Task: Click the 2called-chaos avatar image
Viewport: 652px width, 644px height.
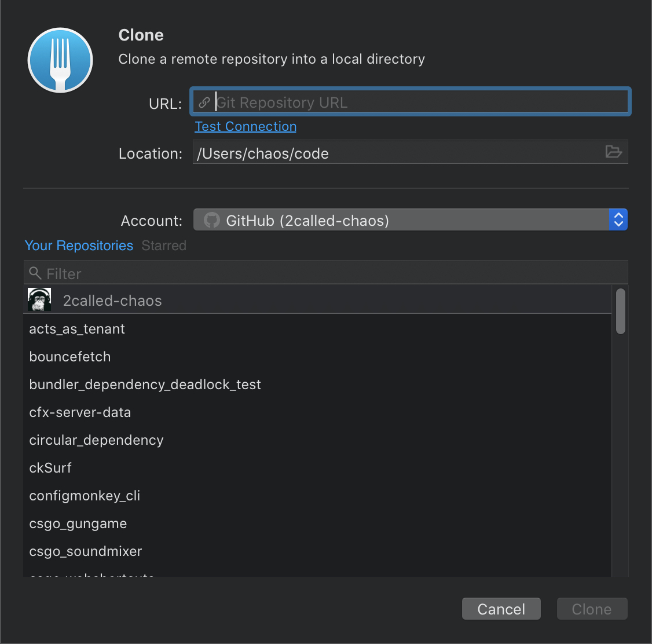Action: (x=39, y=299)
